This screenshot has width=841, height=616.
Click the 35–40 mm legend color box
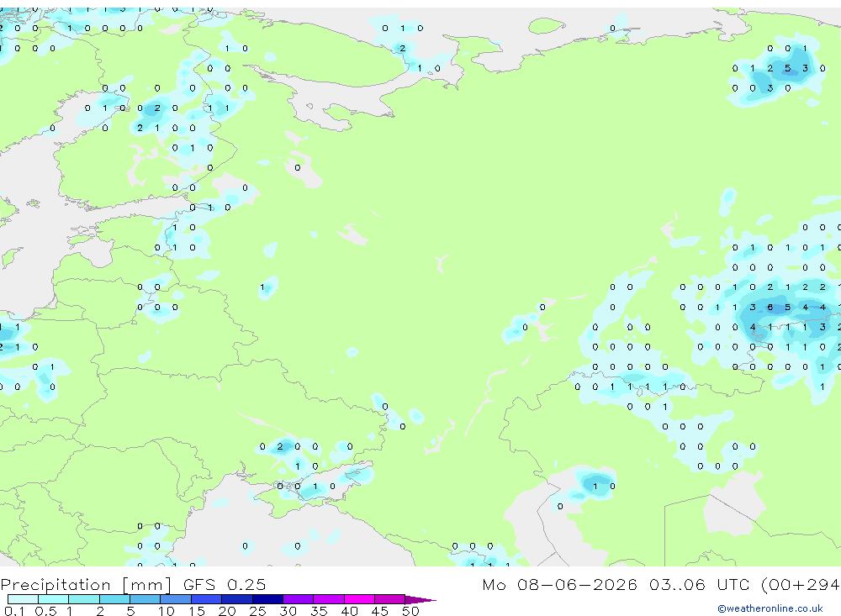coord(329,599)
